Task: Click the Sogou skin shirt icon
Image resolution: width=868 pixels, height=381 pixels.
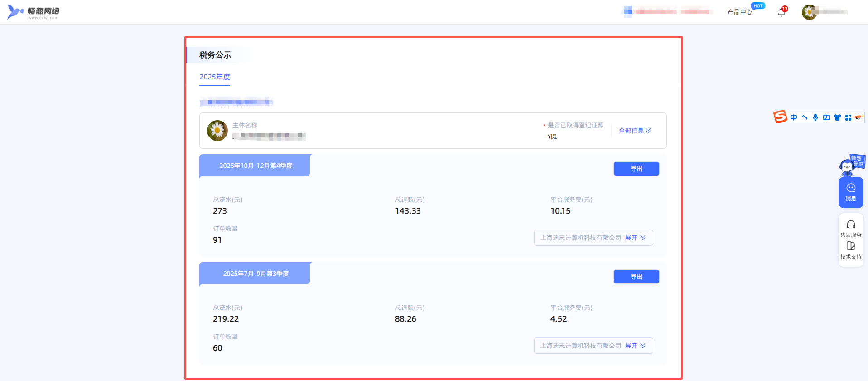Action: 837,117
